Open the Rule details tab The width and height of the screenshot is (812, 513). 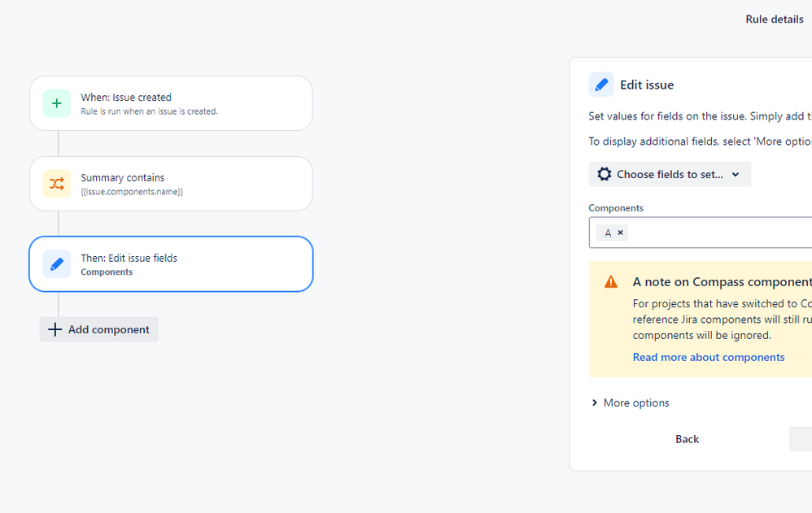click(x=774, y=20)
